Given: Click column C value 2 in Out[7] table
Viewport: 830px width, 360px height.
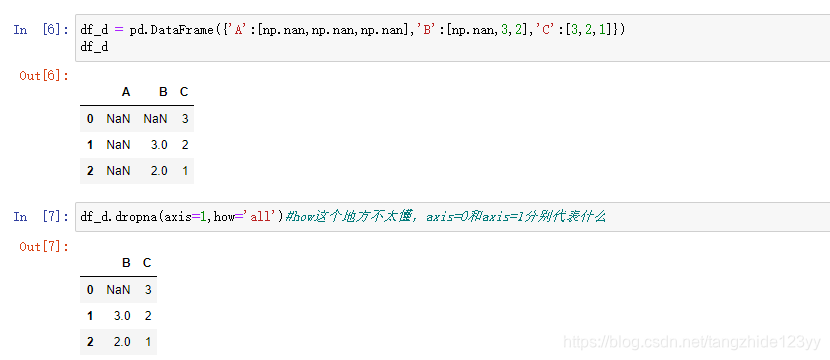Looking at the screenshot, I should 148,316.
